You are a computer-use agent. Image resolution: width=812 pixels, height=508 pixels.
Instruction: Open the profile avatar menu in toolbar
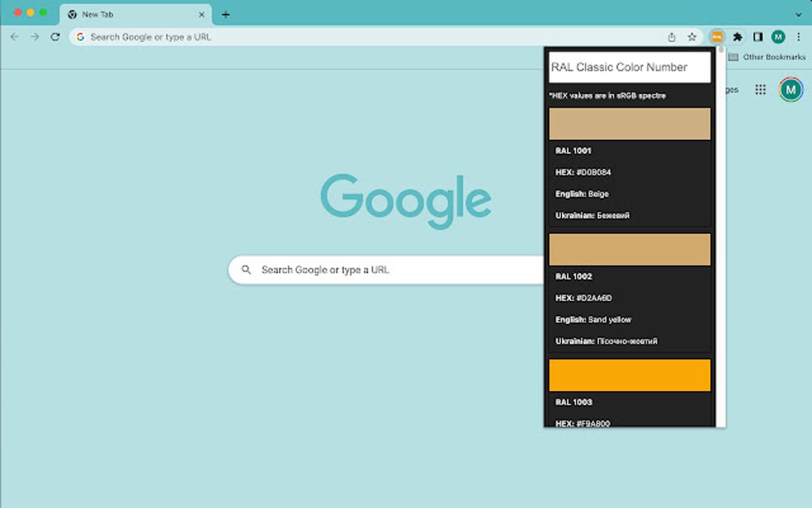[x=779, y=37]
